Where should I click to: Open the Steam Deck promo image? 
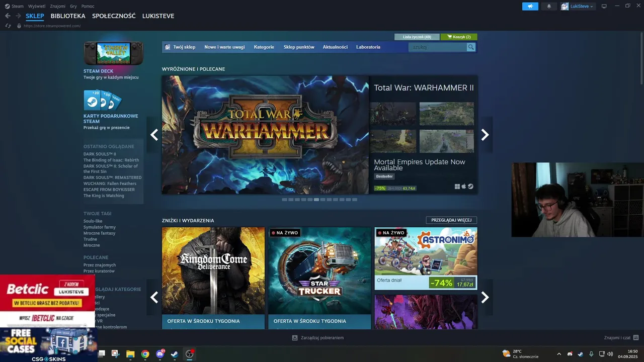(113, 53)
